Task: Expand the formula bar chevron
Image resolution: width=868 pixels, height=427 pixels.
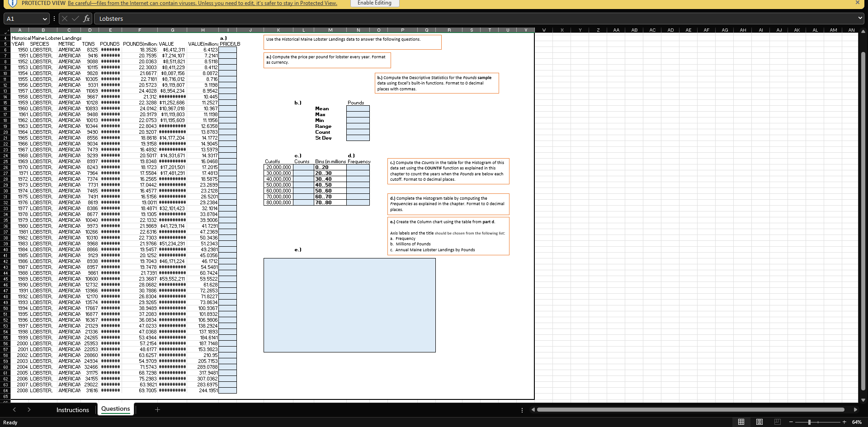Action: [x=860, y=19]
